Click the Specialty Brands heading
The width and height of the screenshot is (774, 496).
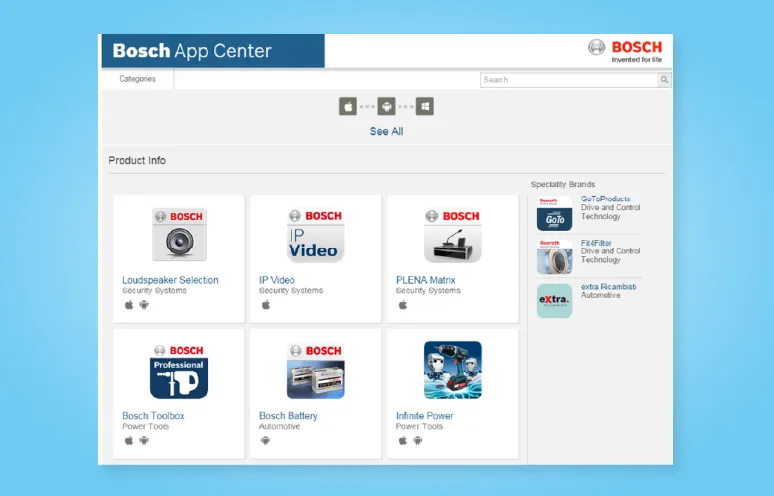pyautogui.click(x=563, y=184)
